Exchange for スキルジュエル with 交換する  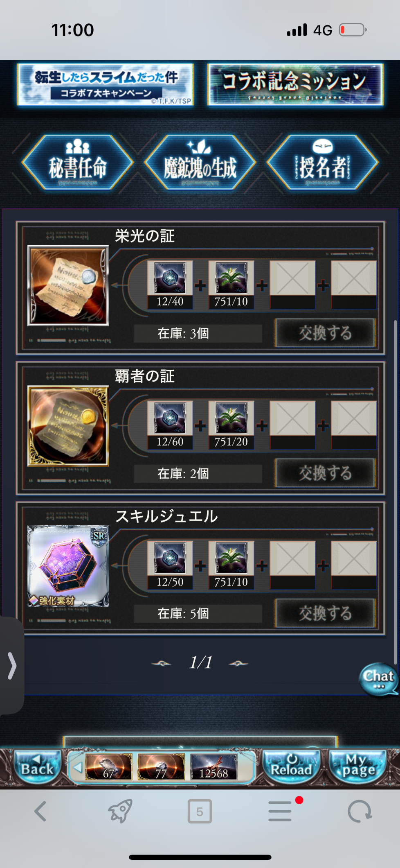(x=325, y=613)
